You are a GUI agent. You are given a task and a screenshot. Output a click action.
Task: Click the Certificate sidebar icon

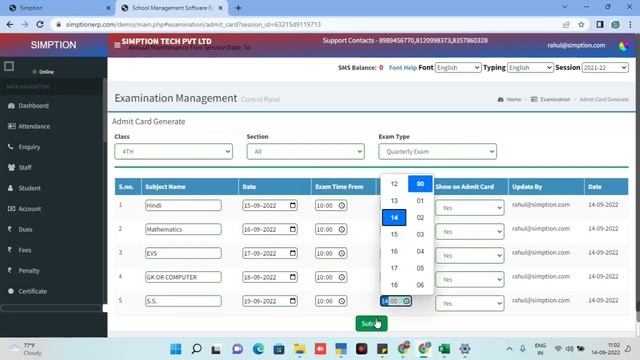(11, 291)
